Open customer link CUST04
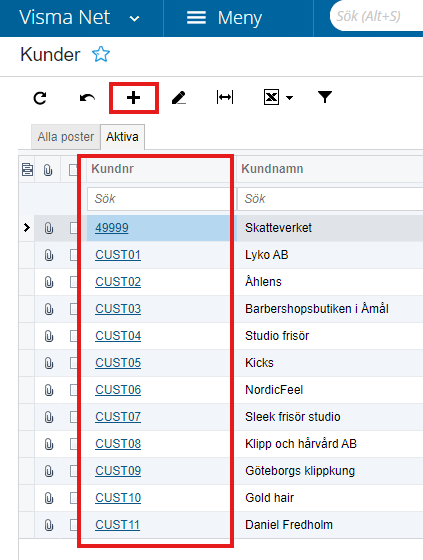This screenshot has height=560, width=423. pos(118,336)
